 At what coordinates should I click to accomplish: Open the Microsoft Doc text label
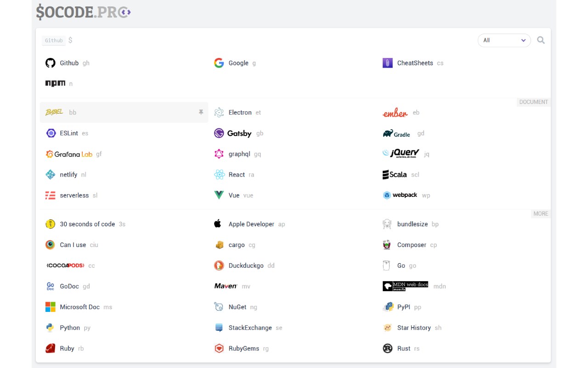[x=80, y=307]
